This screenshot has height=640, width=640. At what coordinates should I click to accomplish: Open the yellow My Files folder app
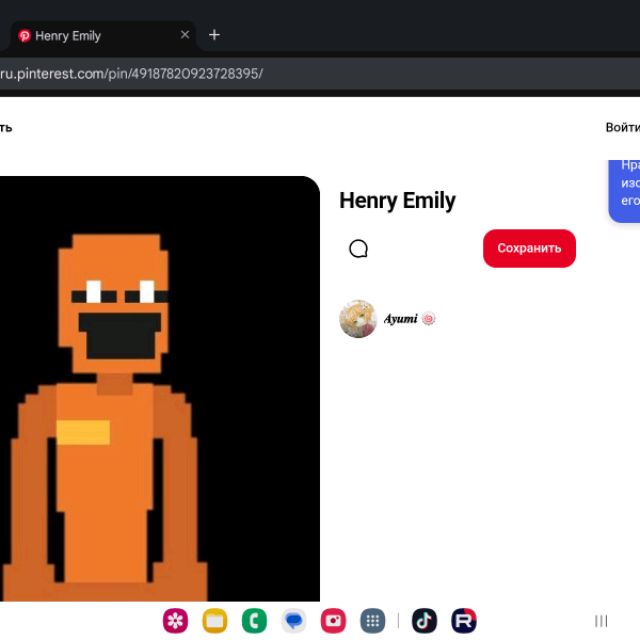pyautogui.click(x=215, y=621)
